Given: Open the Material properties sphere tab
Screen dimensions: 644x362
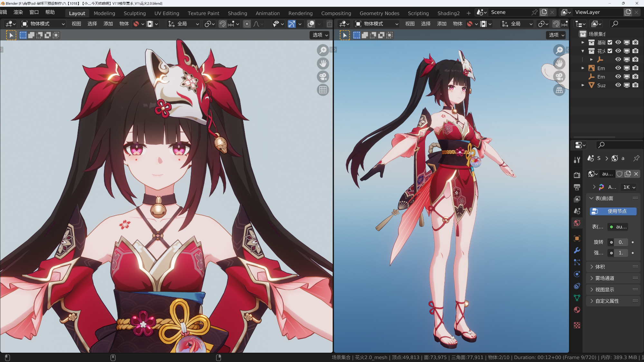Looking at the screenshot, I should point(577,310).
